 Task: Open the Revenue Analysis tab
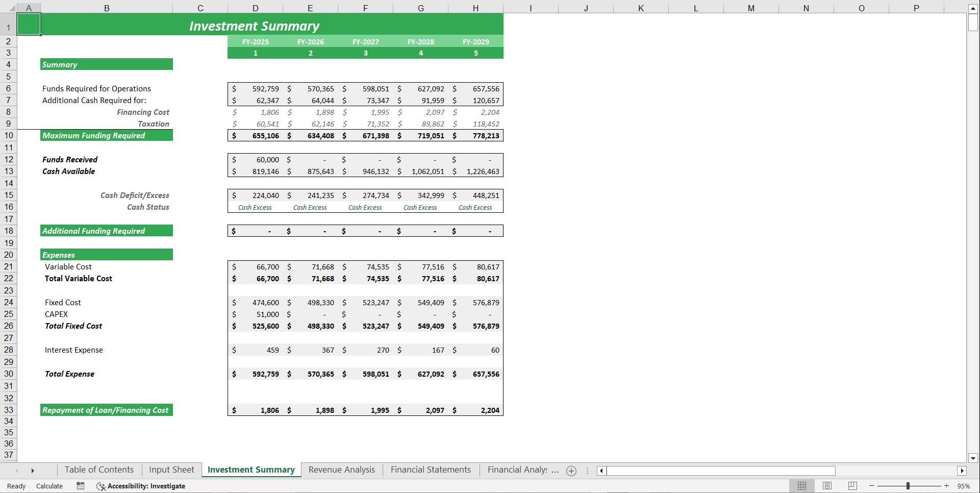click(x=341, y=470)
